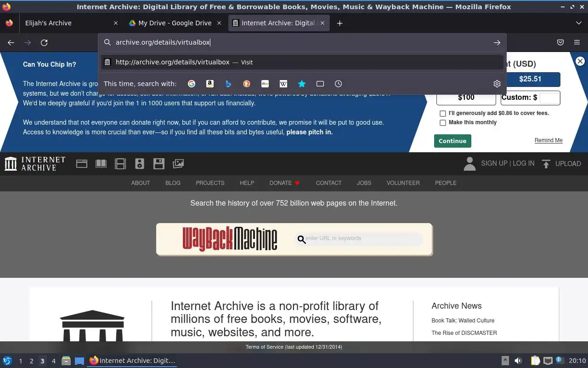Open taskbar file manager icon
This screenshot has height=368, width=588.
point(66,361)
